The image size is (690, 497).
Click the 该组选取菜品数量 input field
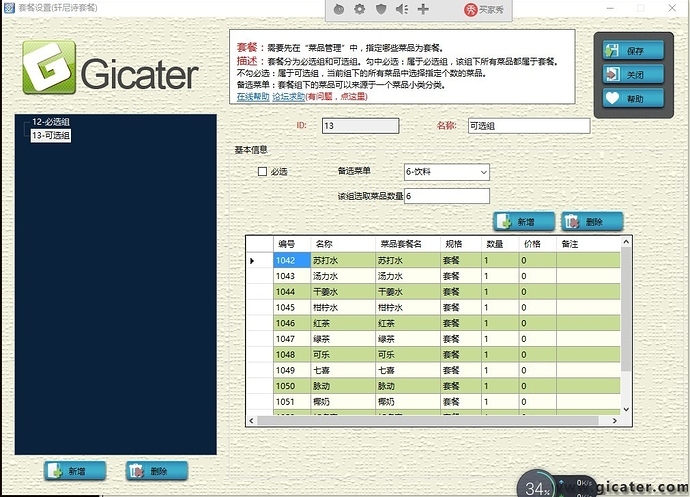pyautogui.click(x=446, y=196)
